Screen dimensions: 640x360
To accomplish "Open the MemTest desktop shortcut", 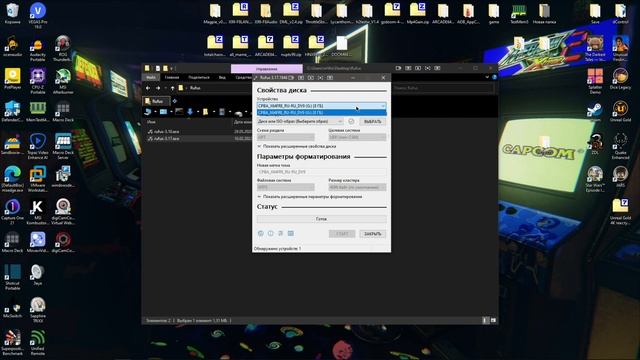I will click(x=38, y=111).
